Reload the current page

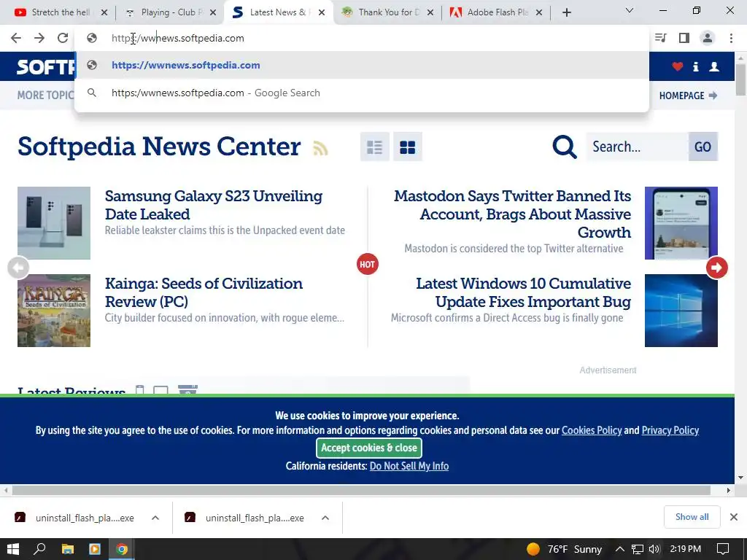(63, 38)
